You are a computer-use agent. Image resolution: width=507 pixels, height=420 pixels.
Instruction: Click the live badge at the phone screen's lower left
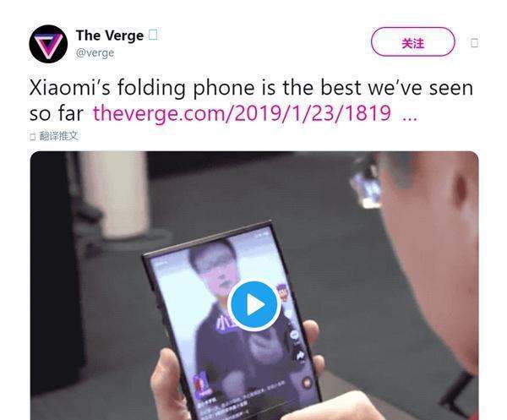pyautogui.click(x=200, y=385)
